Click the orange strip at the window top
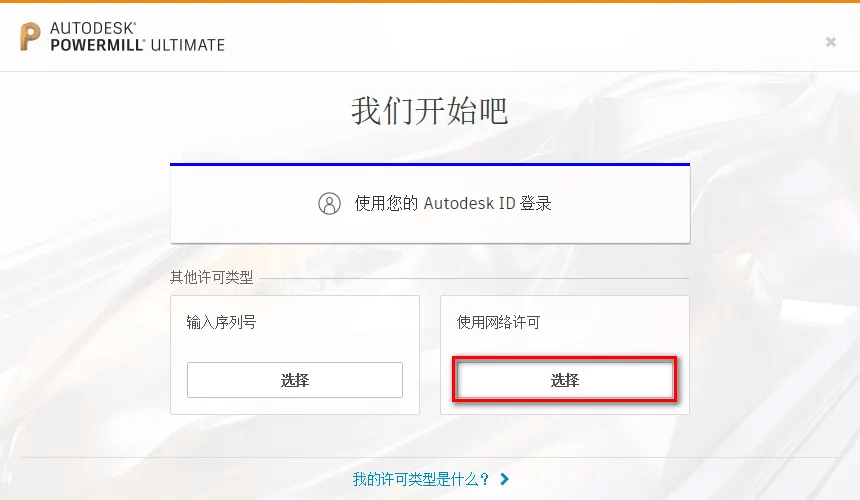This screenshot has width=860, height=500. point(430,2)
